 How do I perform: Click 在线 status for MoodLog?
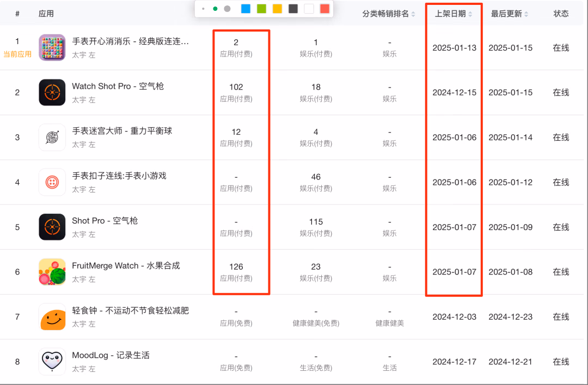tap(561, 362)
